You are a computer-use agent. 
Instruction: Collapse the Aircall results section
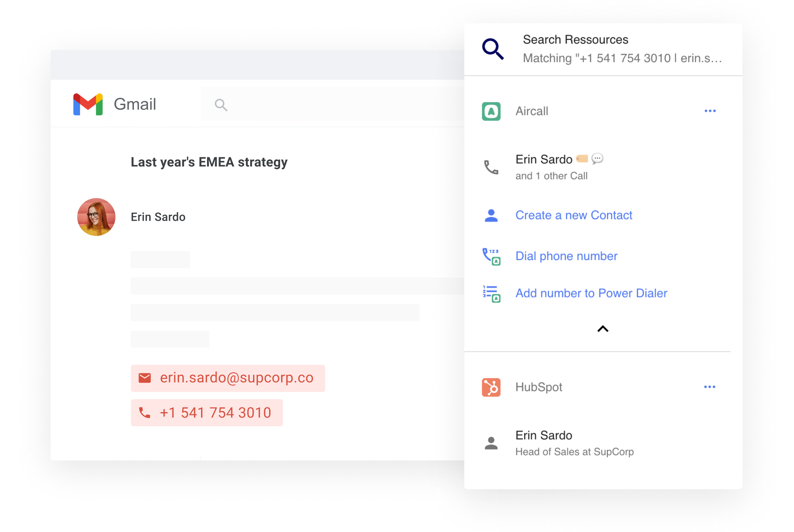pos(603,329)
